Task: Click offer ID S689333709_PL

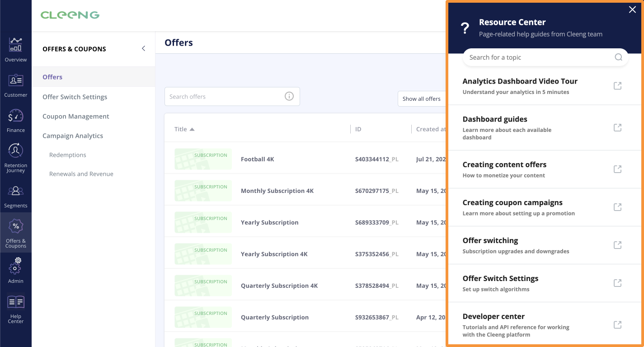Action: pyautogui.click(x=377, y=222)
